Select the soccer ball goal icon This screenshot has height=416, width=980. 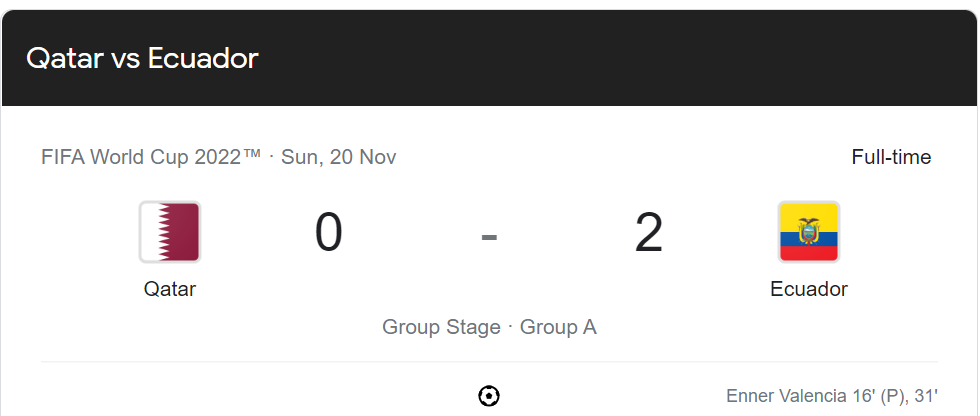[489, 396]
